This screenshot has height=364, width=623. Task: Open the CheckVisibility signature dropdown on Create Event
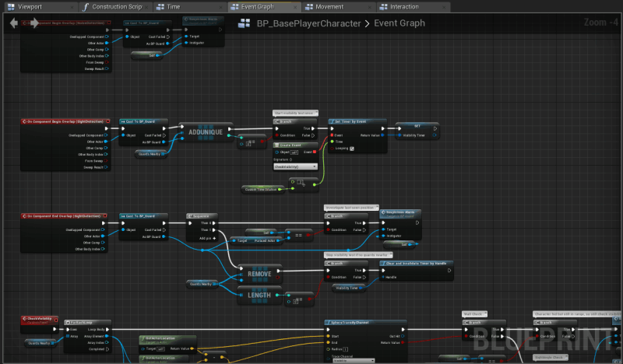point(295,166)
